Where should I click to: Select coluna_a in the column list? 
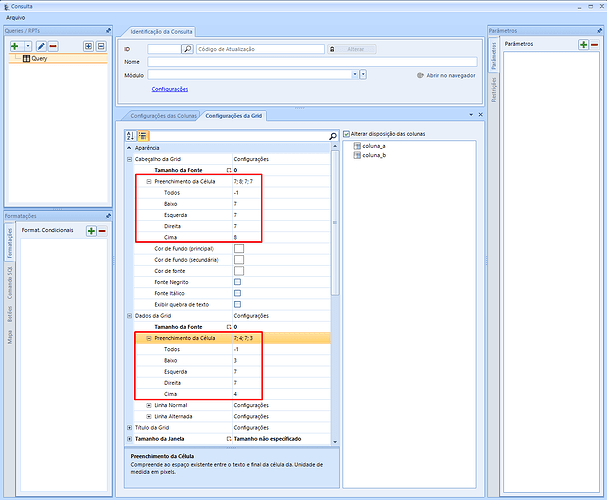click(374, 146)
